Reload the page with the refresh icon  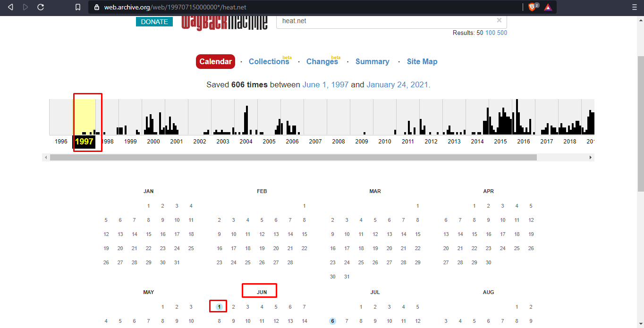point(41,7)
